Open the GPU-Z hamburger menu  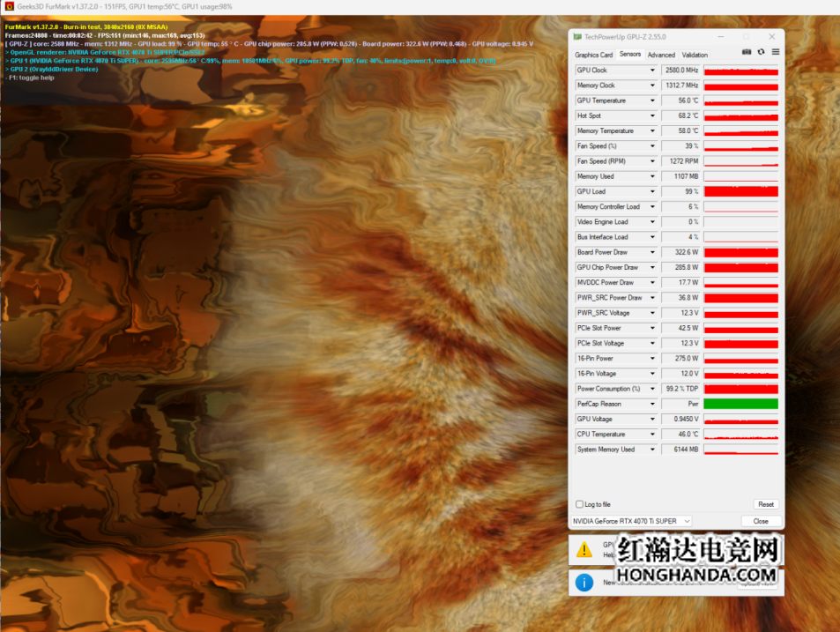coord(775,52)
